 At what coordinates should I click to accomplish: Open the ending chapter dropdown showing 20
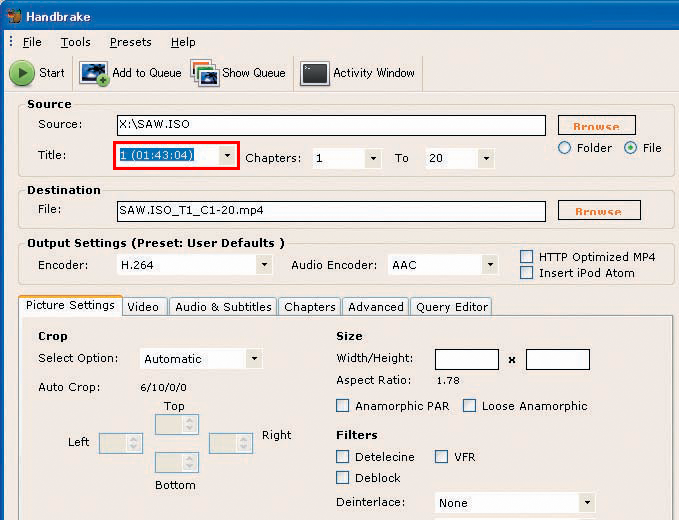point(460,158)
